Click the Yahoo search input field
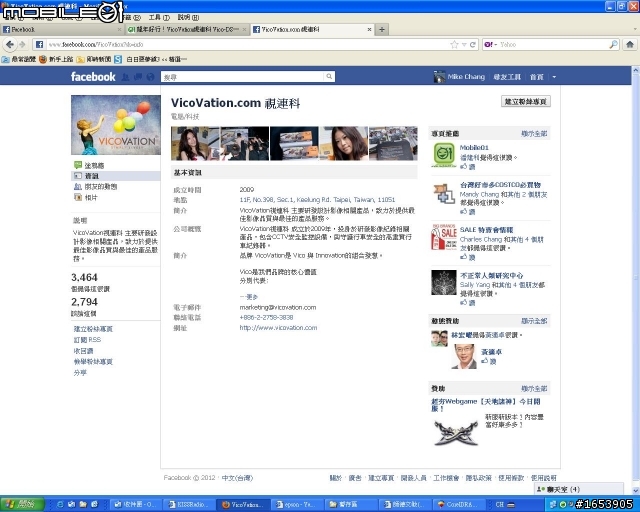Image resolution: width=640 pixels, height=512 pixels. point(553,45)
